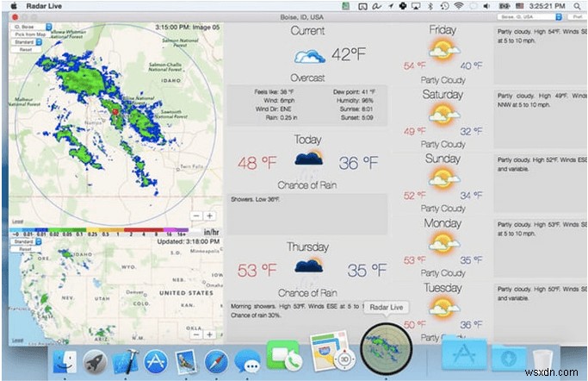Viewport: 588px width, 381px height.
Task: Click the red Boise marker on radar map
Action: coord(115,112)
